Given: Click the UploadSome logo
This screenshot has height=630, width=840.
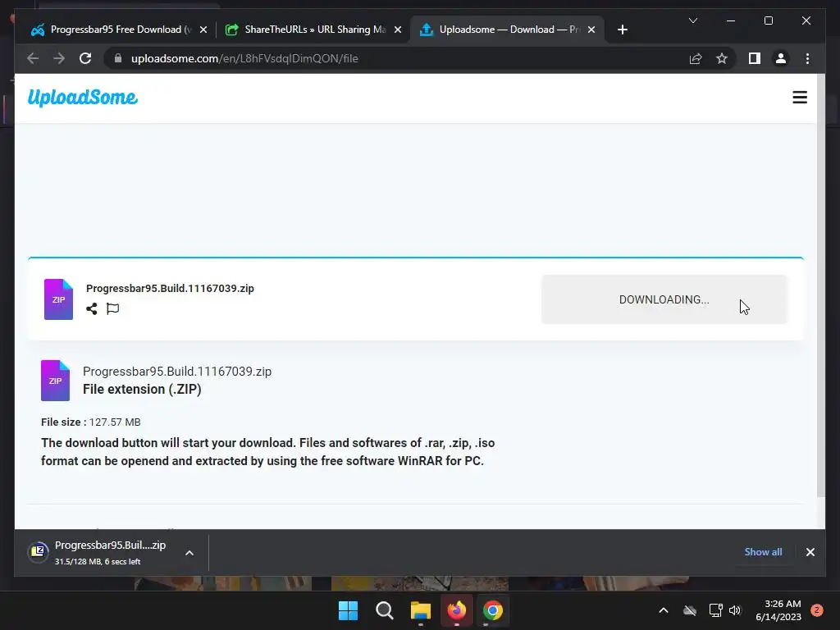Looking at the screenshot, I should [x=83, y=98].
